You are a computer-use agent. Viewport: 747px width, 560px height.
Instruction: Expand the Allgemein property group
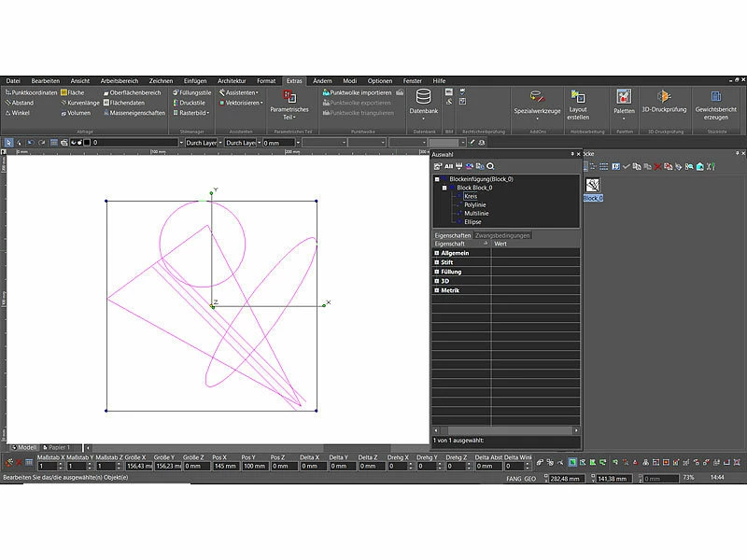tap(437, 253)
